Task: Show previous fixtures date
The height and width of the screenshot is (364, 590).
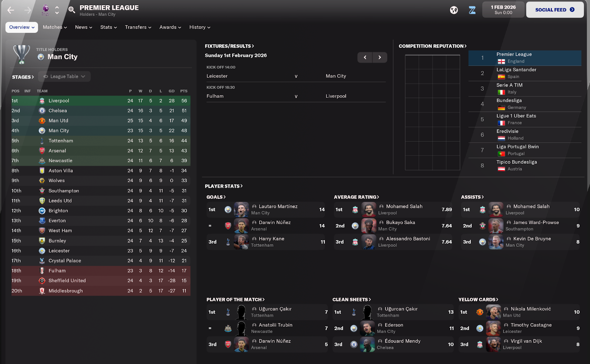Action: [x=365, y=57]
